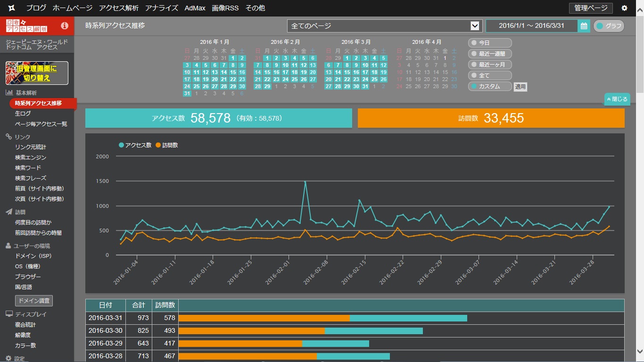
Task: Click the 適用 apply button
Action: tap(520, 87)
